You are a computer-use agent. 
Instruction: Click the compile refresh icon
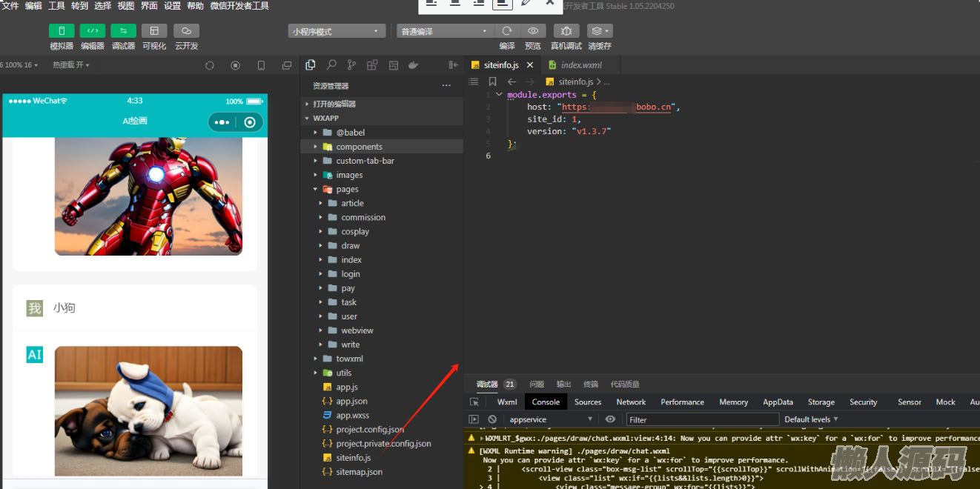pyautogui.click(x=507, y=31)
